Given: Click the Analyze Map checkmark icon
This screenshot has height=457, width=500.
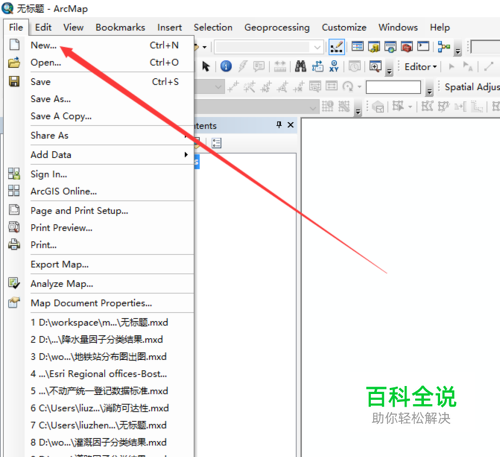Looking at the screenshot, I should (14, 283).
